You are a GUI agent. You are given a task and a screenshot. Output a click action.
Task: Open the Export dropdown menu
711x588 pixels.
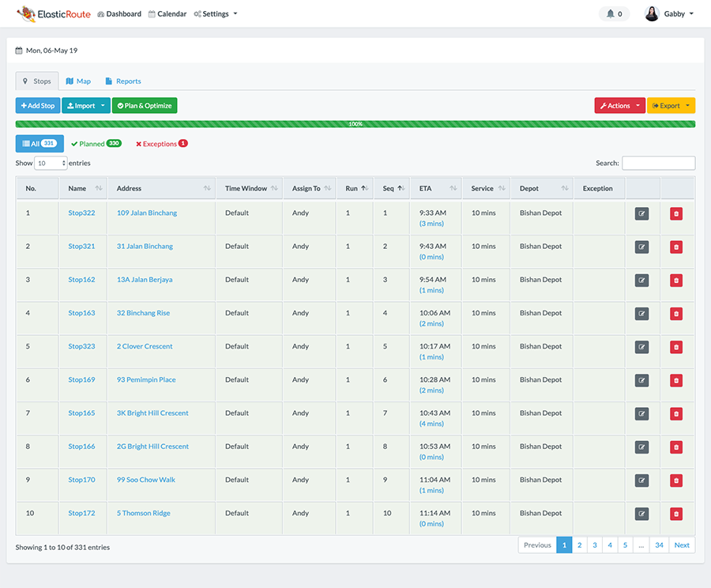pyautogui.click(x=671, y=106)
